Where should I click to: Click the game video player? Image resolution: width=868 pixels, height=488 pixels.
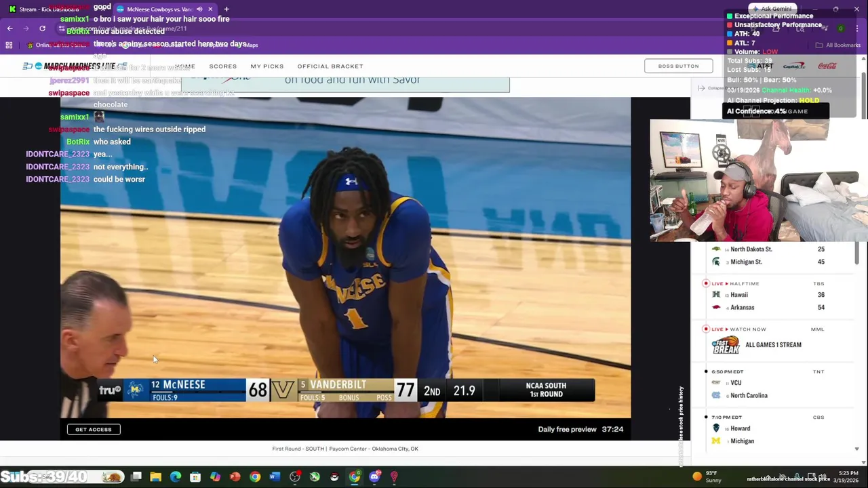click(345, 258)
